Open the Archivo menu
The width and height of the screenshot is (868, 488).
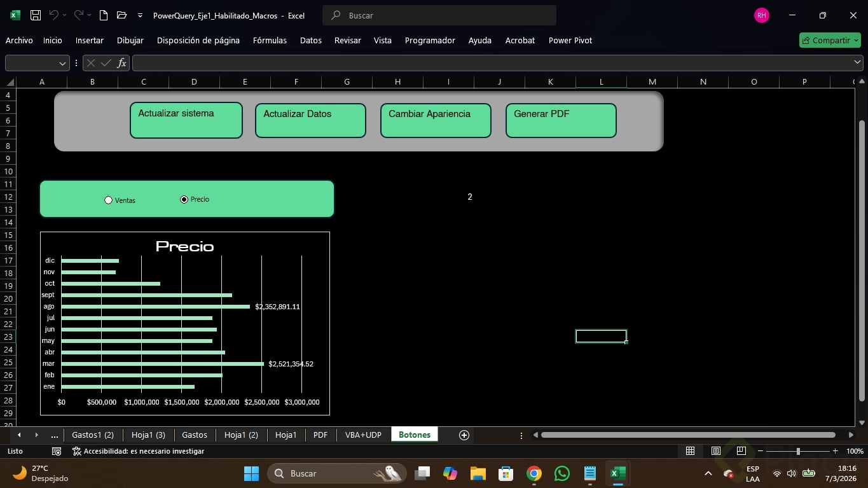coord(19,40)
